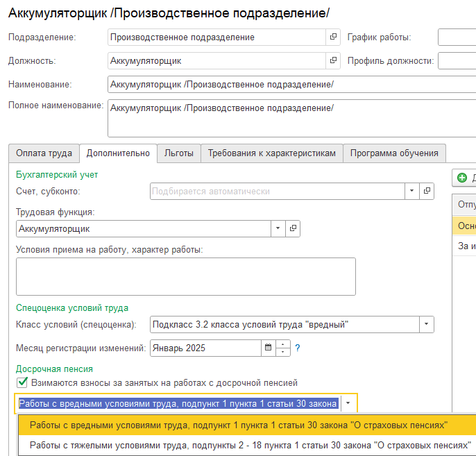Open the Счет, субконто record icon

(427, 191)
